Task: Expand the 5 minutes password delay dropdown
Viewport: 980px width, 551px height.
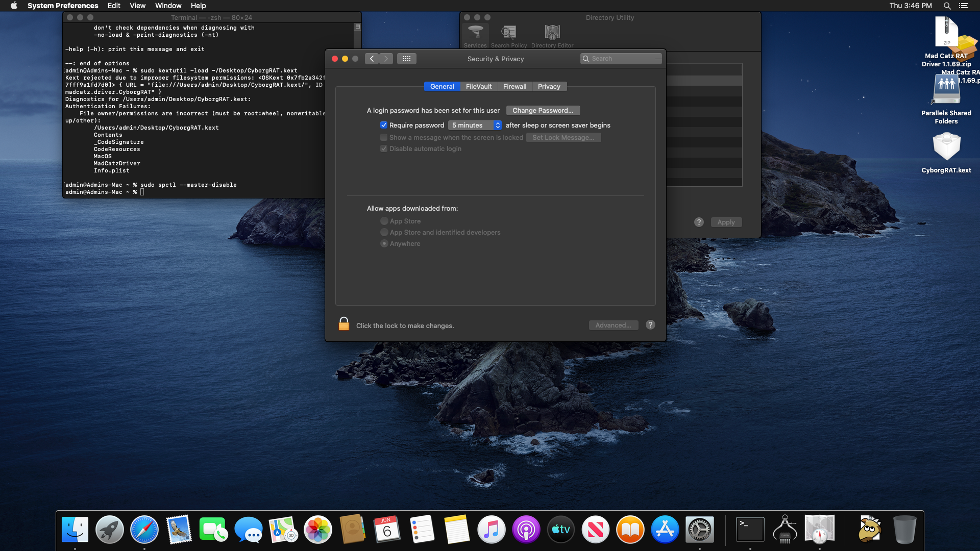Action: 475,126
